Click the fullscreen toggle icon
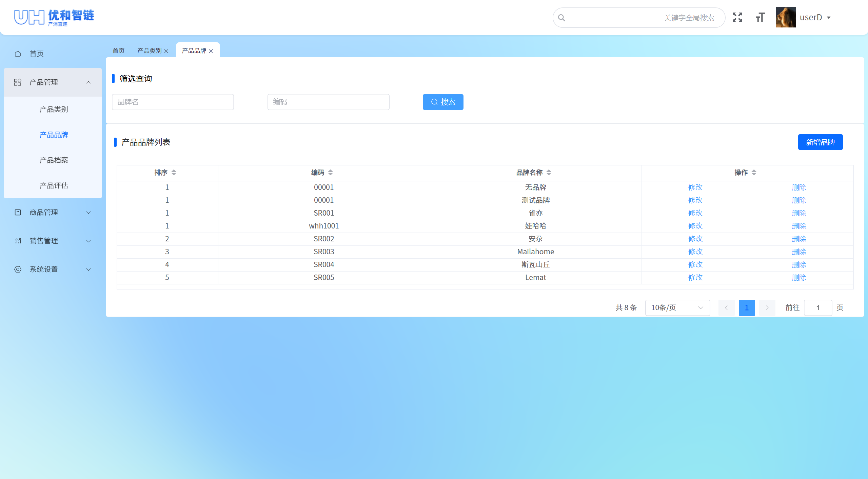868x479 pixels. (x=737, y=17)
